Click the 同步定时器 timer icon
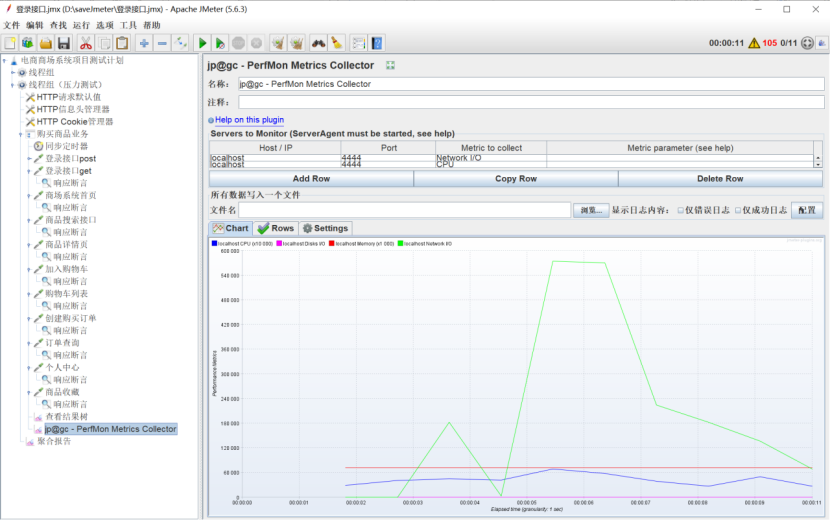The height and width of the screenshot is (520, 830). tap(39, 146)
